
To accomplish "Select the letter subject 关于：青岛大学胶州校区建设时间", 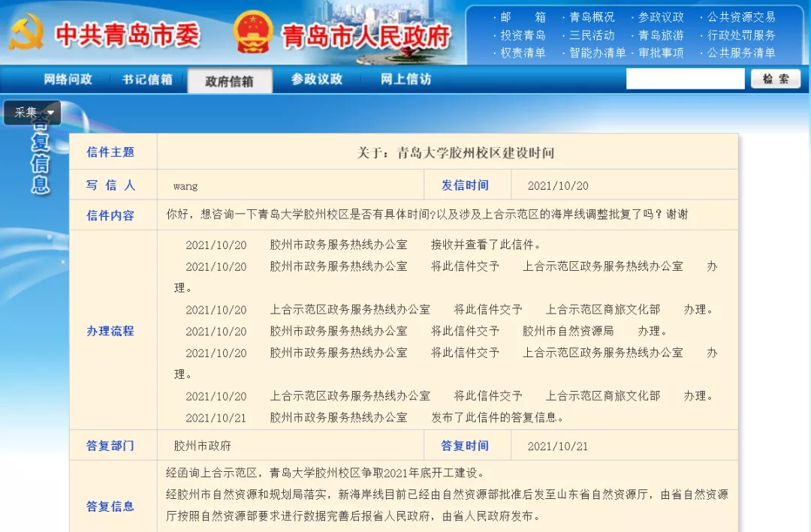I will pyautogui.click(x=456, y=153).
